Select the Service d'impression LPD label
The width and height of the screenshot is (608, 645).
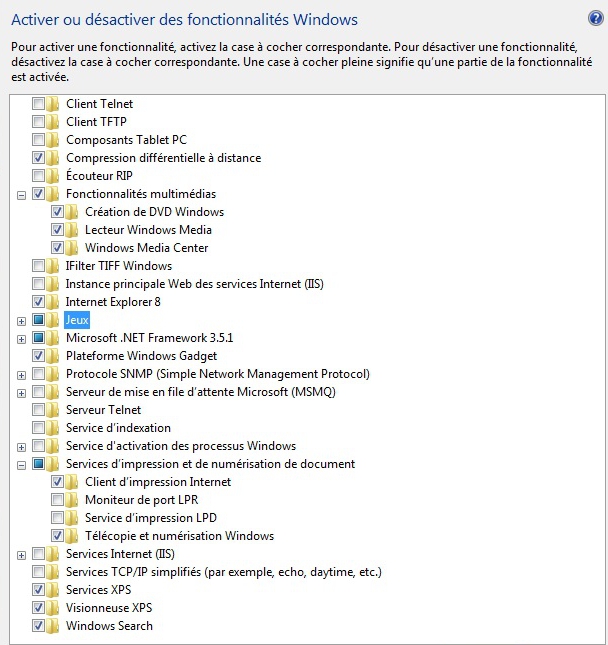tap(151, 518)
